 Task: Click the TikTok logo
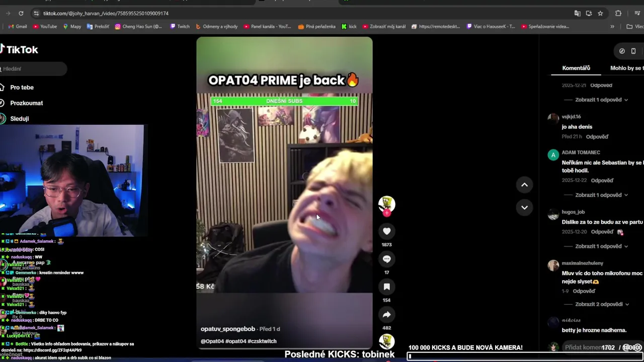click(19, 49)
